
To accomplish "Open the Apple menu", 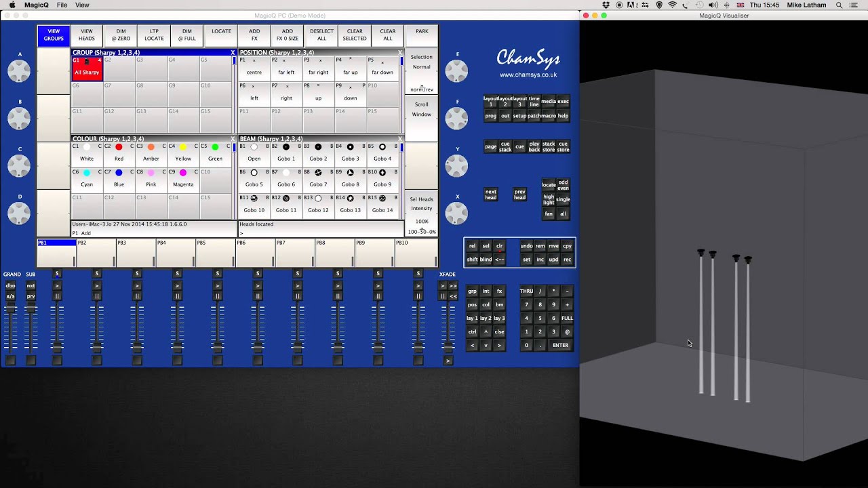I will click(x=12, y=5).
